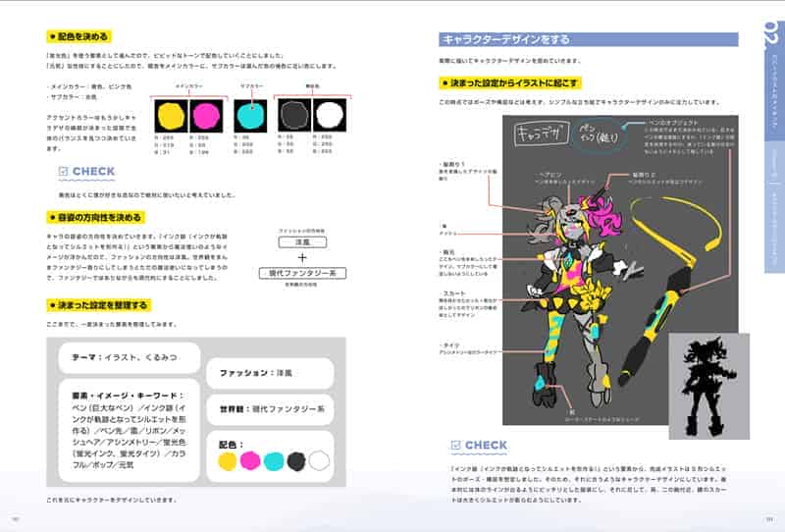Click the タイツ annotation label
The image size is (785, 532).
pos(450,346)
